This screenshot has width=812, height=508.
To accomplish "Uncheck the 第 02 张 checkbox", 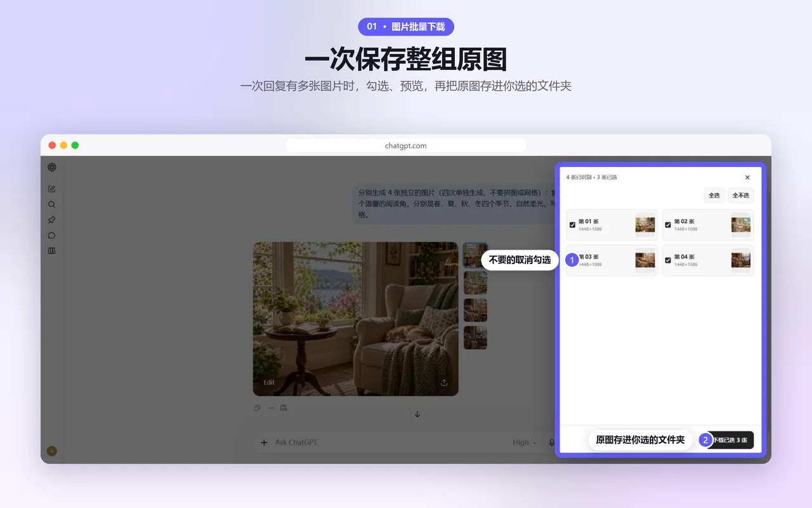I will [668, 225].
